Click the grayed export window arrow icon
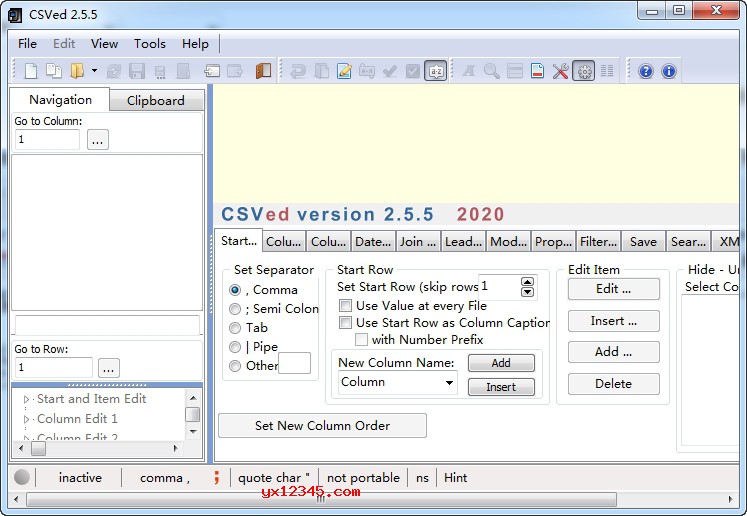Viewport: 747px width, 516px height. [235, 71]
